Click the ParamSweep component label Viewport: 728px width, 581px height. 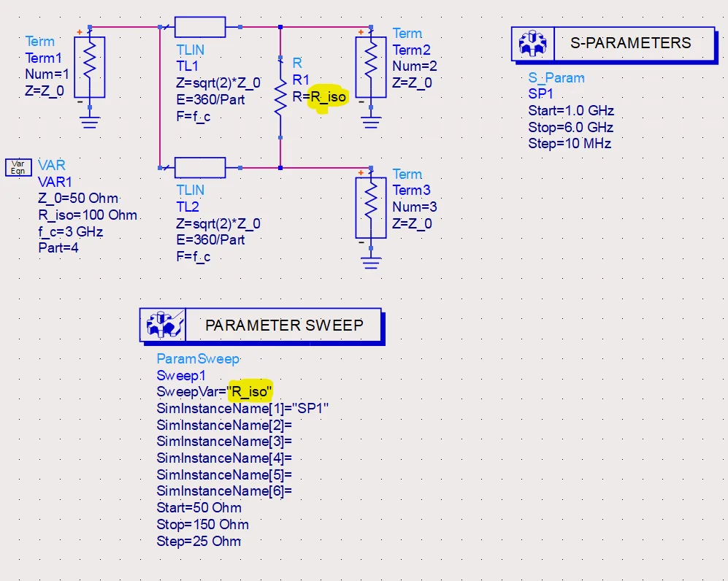click(x=198, y=358)
